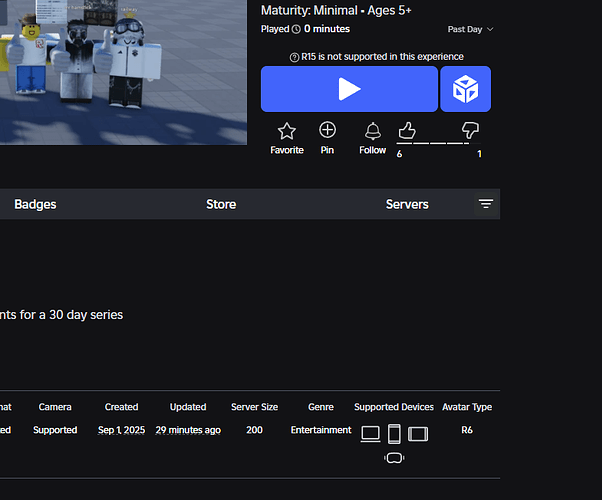This screenshot has height=500, width=602.
Task: Click the 'Updated' column header
Action: (188, 407)
